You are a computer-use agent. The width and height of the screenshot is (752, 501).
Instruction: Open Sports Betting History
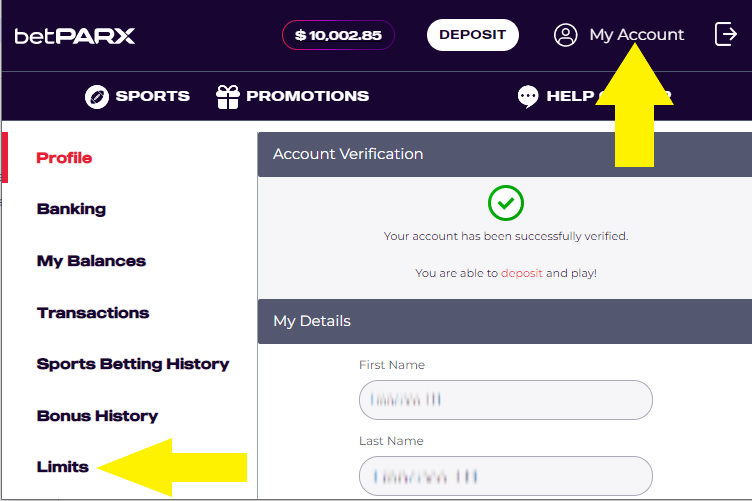point(133,364)
